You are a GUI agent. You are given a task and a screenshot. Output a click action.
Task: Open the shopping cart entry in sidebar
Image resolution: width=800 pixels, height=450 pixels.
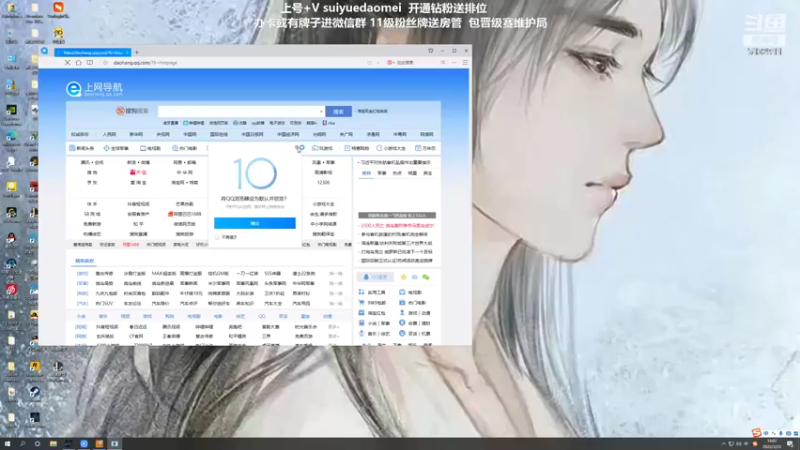(x=372, y=303)
